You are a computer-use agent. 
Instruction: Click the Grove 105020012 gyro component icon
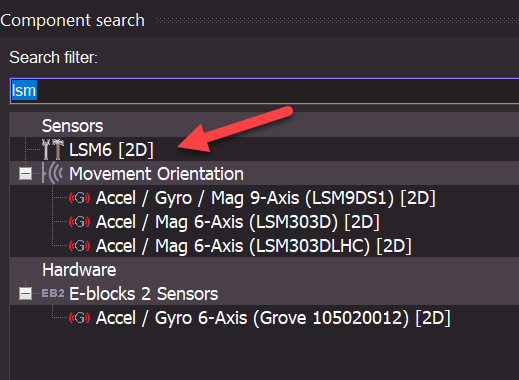pos(79,318)
